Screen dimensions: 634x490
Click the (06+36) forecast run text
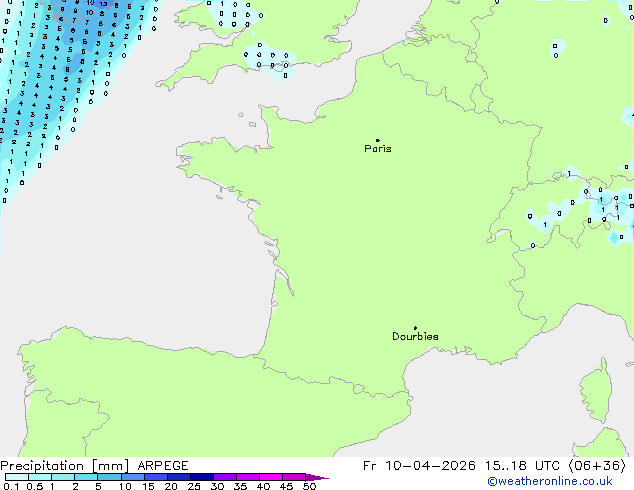pos(598,466)
